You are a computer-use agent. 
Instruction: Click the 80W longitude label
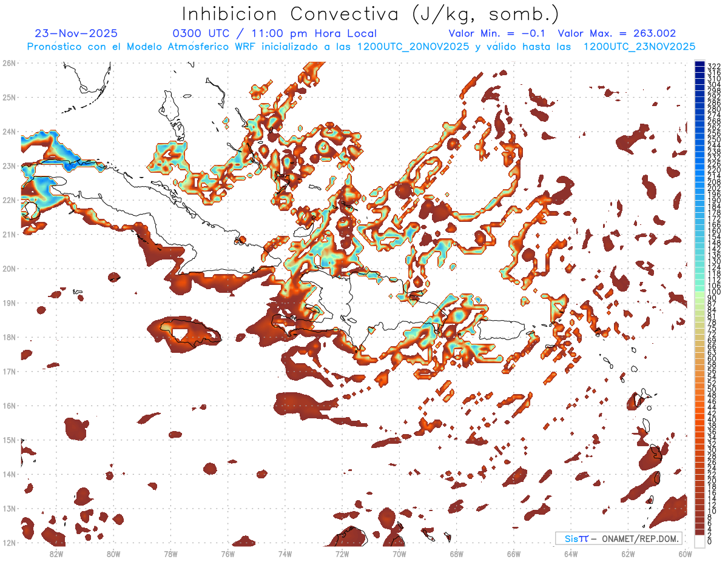coord(113,554)
